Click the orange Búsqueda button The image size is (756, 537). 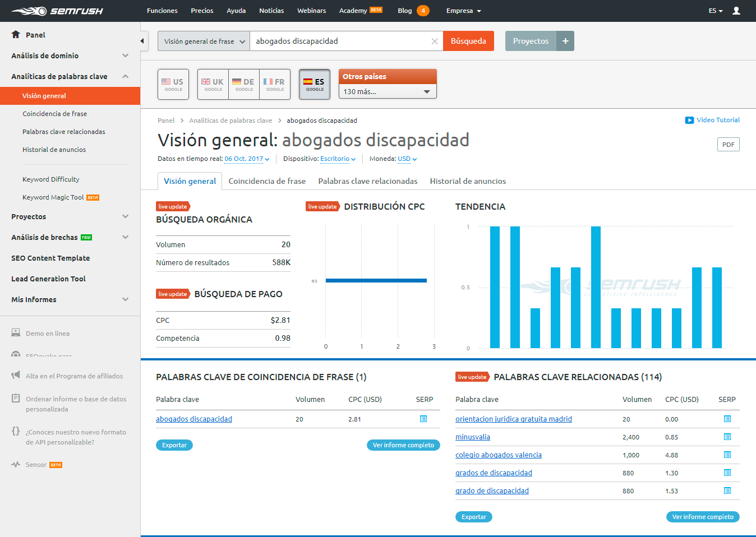(468, 40)
